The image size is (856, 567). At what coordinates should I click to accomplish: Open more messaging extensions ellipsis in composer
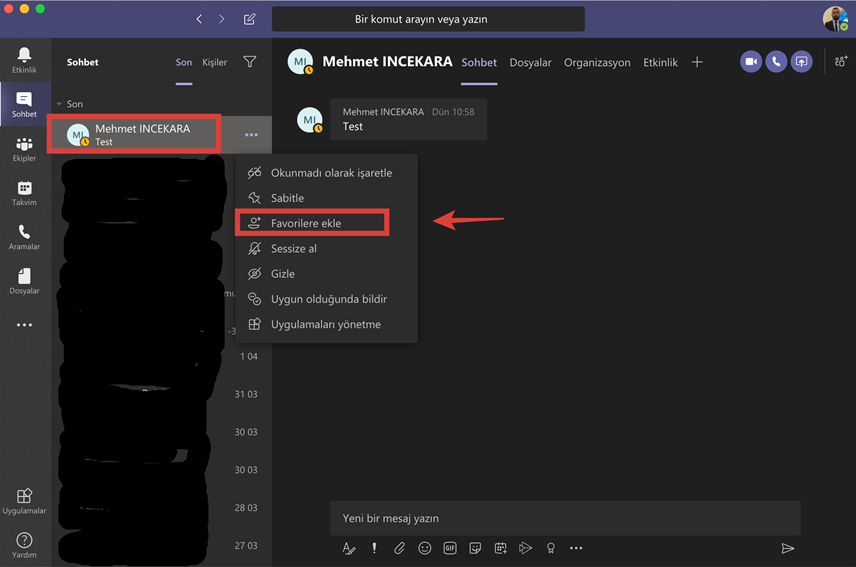[576, 548]
